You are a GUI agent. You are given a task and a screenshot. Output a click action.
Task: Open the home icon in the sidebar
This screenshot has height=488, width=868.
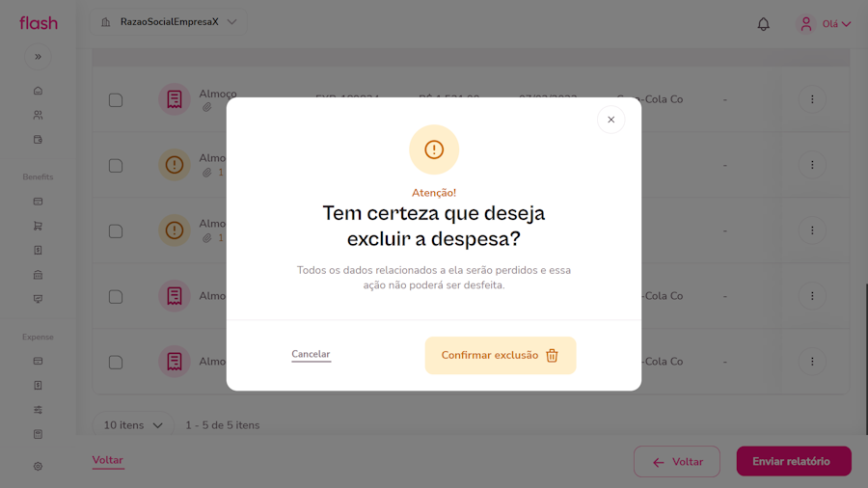(39, 91)
